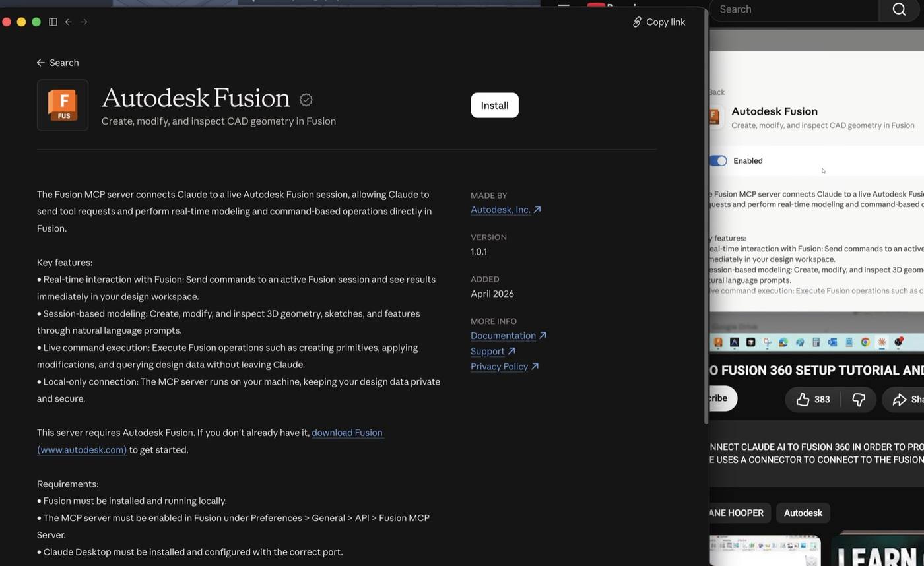924x566 pixels.
Task: Select the Autodesk chip on YouTube
Action: click(x=803, y=513)
